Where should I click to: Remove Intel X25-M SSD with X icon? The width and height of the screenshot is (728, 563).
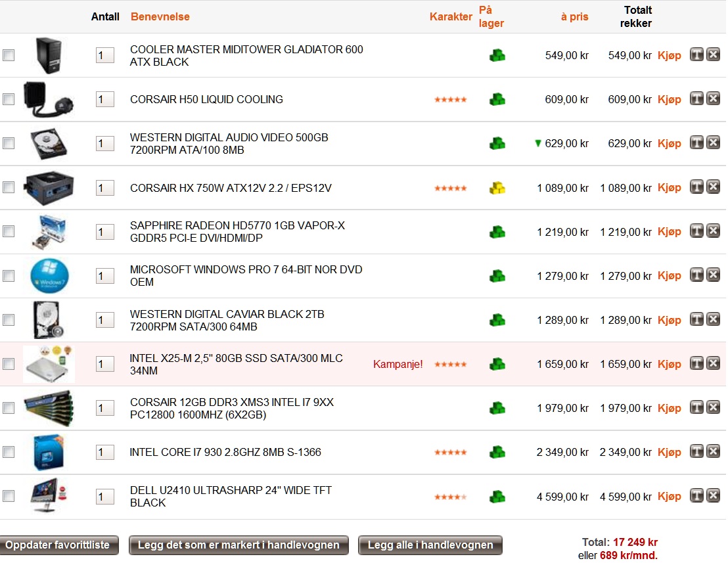(x=713, y=363)
